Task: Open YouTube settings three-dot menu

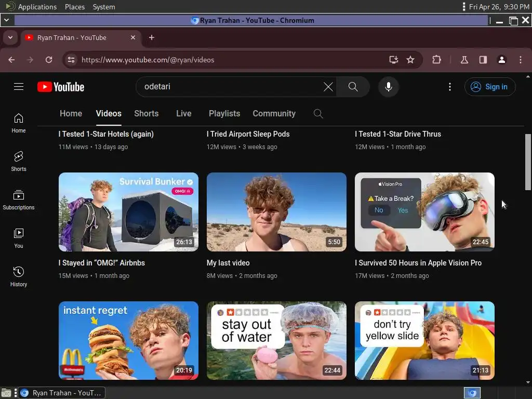Action: click(x=450, y=87)
